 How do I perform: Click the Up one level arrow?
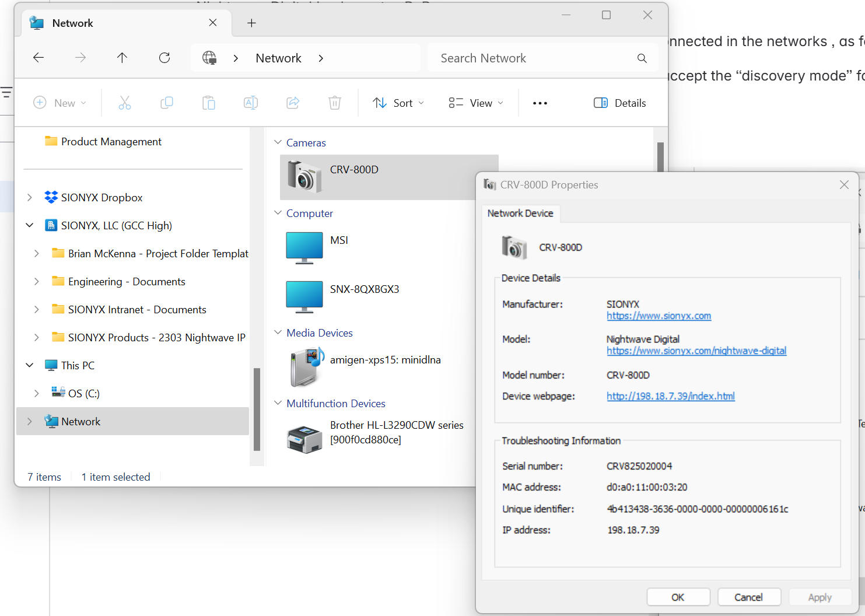[x=122, y=58]
